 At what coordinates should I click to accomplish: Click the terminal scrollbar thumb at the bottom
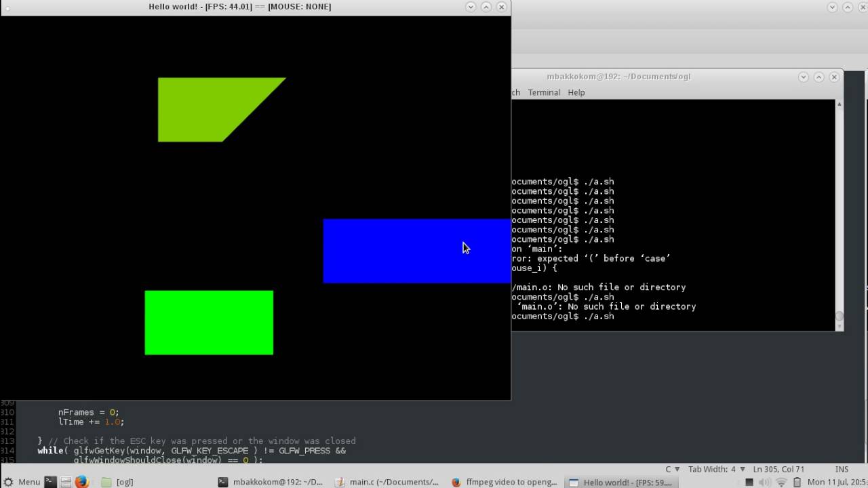839,316
